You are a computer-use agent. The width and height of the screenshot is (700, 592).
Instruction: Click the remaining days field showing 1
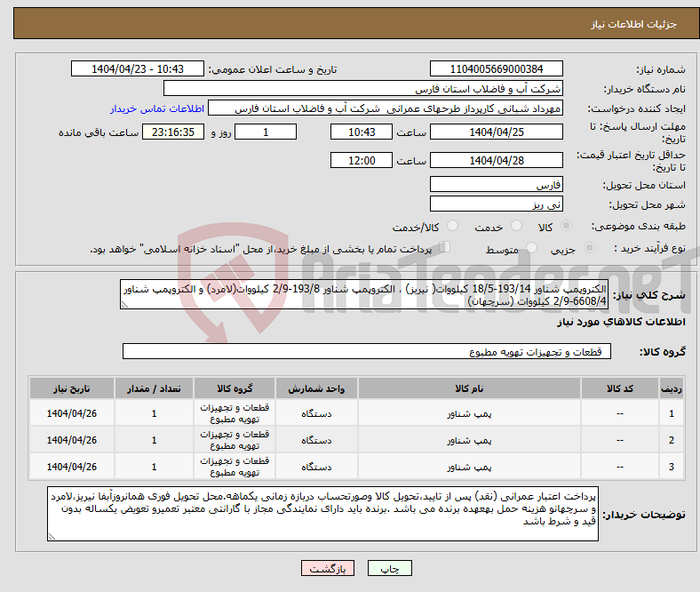266,132
